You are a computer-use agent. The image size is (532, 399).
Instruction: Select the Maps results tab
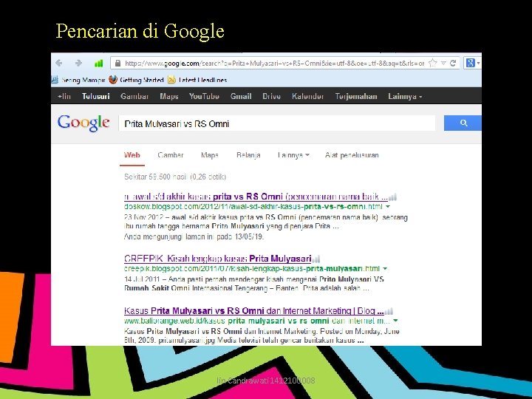pos(209,155)
